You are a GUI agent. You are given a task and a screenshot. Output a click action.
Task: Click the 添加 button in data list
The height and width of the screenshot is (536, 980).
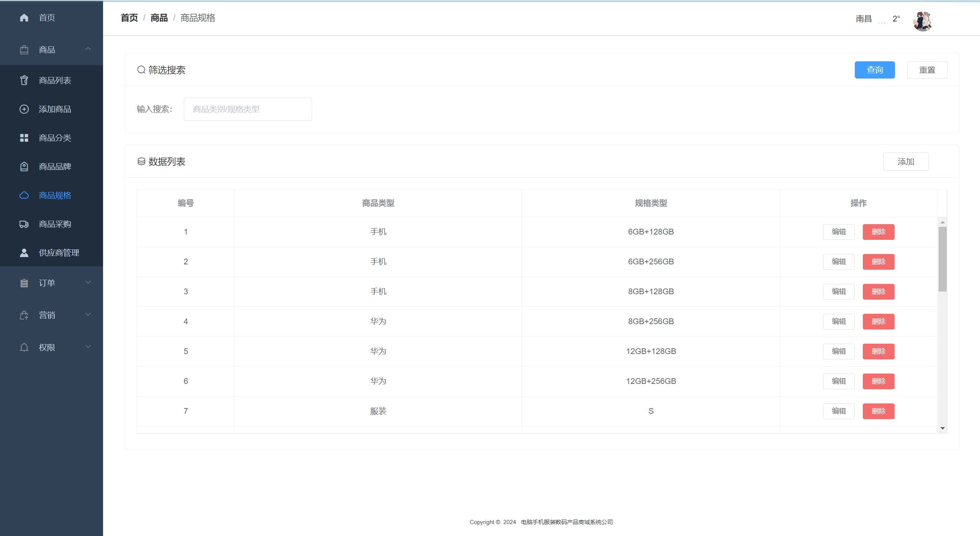905,162
